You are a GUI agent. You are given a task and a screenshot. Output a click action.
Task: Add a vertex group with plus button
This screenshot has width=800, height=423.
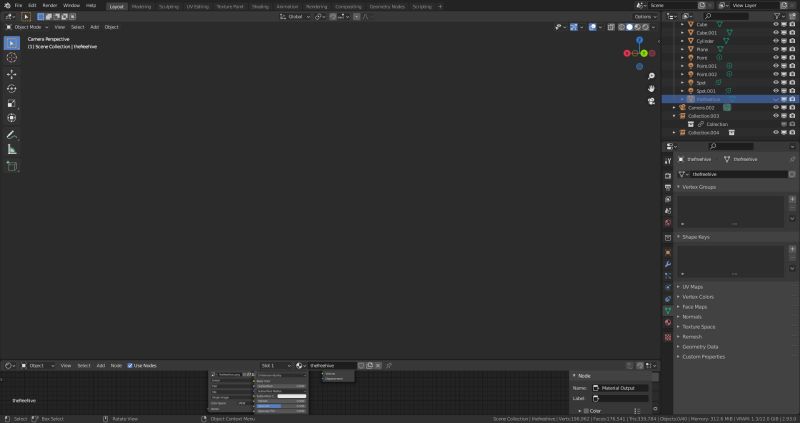tap(792, 199)
